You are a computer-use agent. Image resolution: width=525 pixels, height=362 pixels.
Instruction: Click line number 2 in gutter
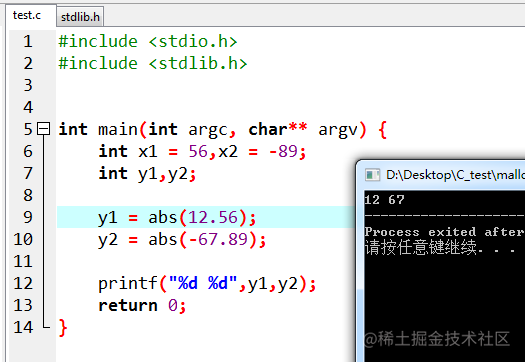(28, 63)
